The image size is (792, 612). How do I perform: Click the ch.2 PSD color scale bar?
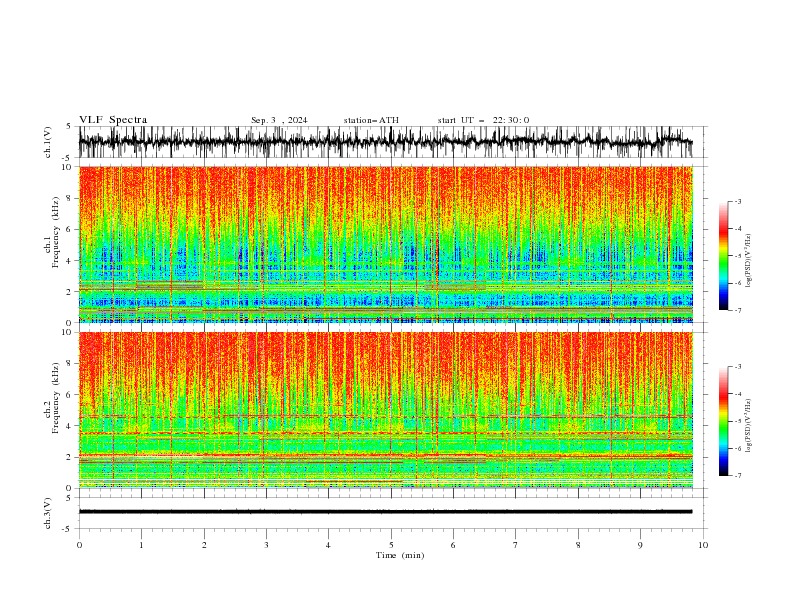pyautogui.click(x=723, y=421)
